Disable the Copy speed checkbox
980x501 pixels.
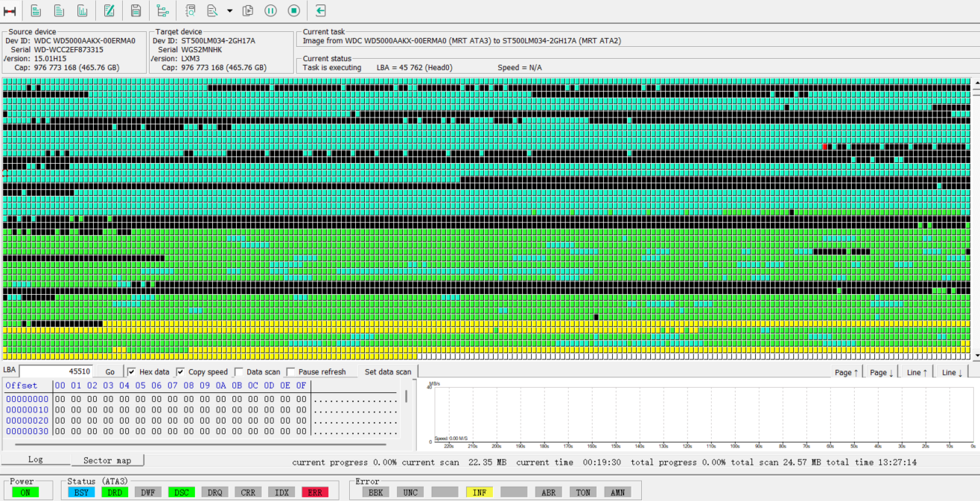pos(181,371)
